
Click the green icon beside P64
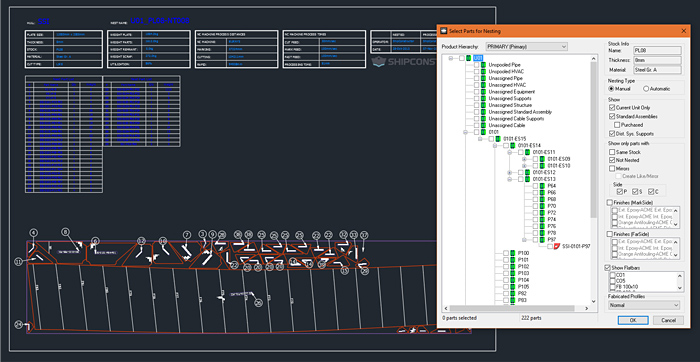tap(542, 186)
